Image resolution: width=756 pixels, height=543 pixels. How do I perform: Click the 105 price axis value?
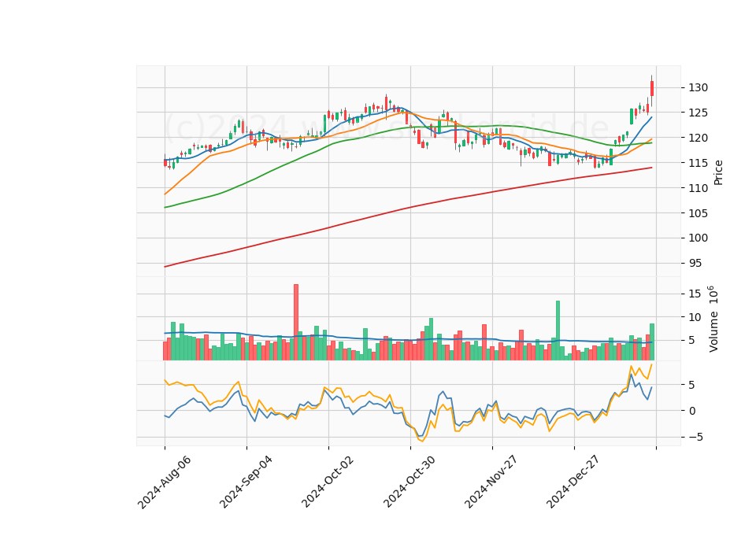[699, 213]
